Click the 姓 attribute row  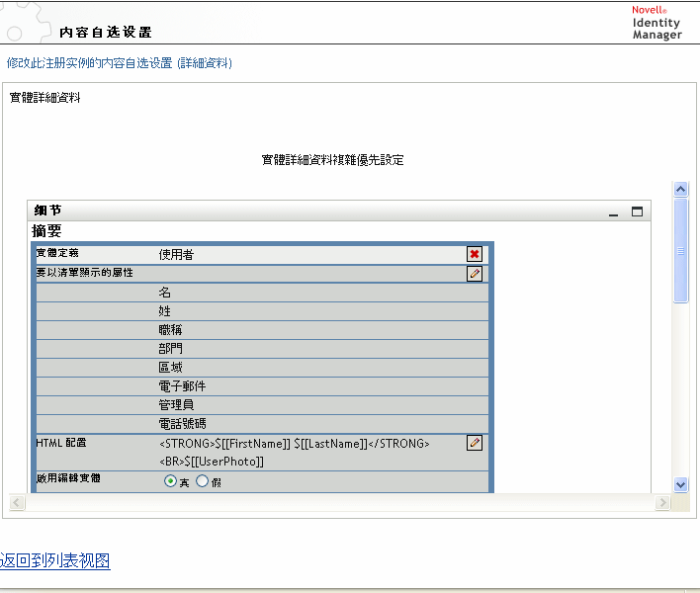(262, 311)
